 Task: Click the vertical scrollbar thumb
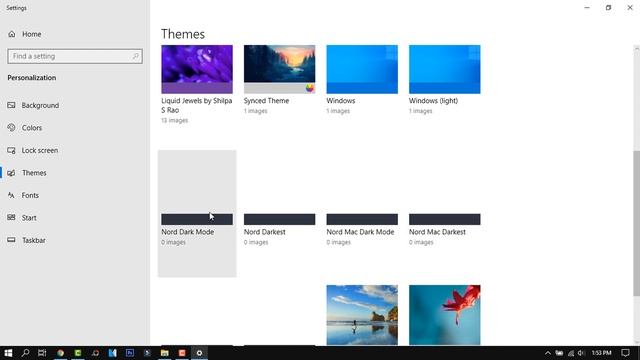[x=636, y=223]
